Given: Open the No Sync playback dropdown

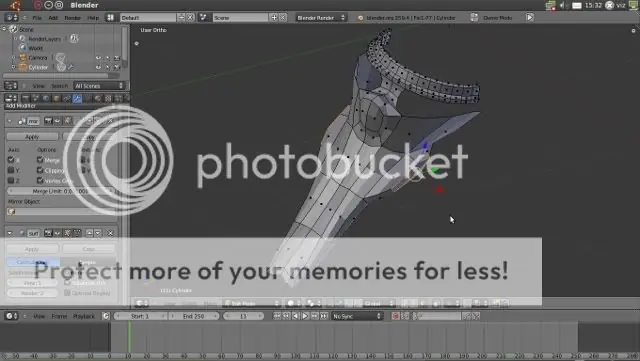Looking at the screenshot, I should (357, 316).
